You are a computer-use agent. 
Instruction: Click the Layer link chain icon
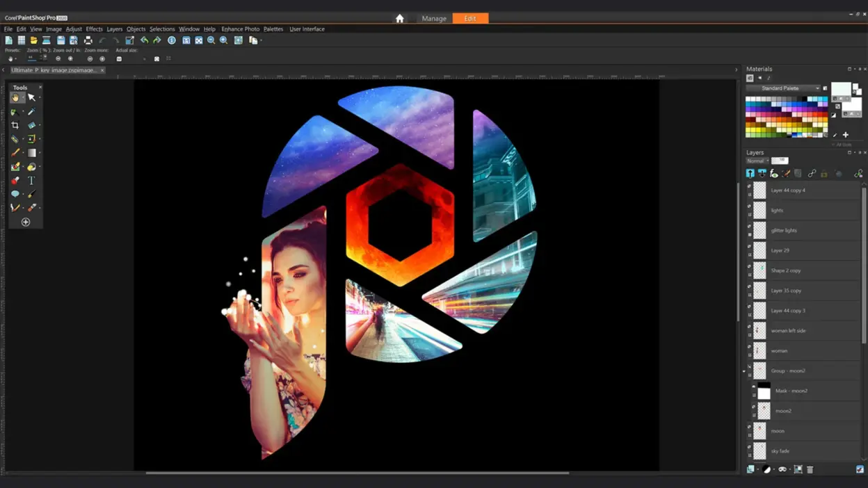(x=812, y=174)
